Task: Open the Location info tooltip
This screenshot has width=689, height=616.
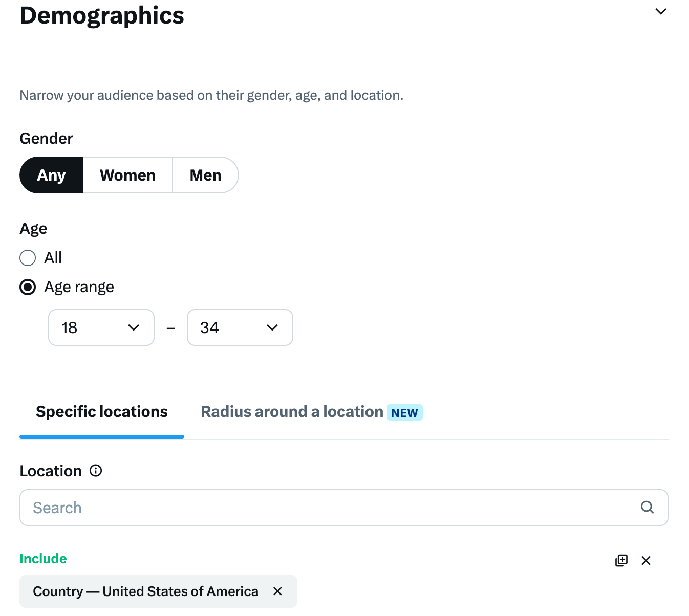Action: [x=96, y=471]
